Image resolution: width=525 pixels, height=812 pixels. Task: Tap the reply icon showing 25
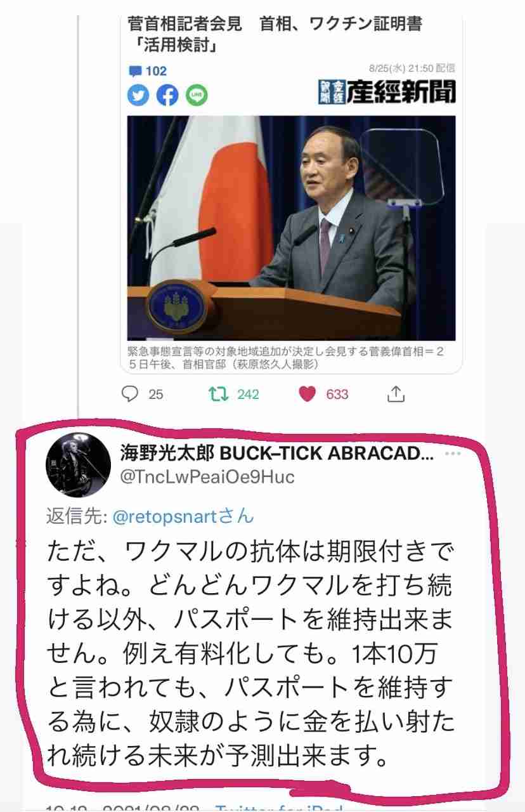point(130,394)
